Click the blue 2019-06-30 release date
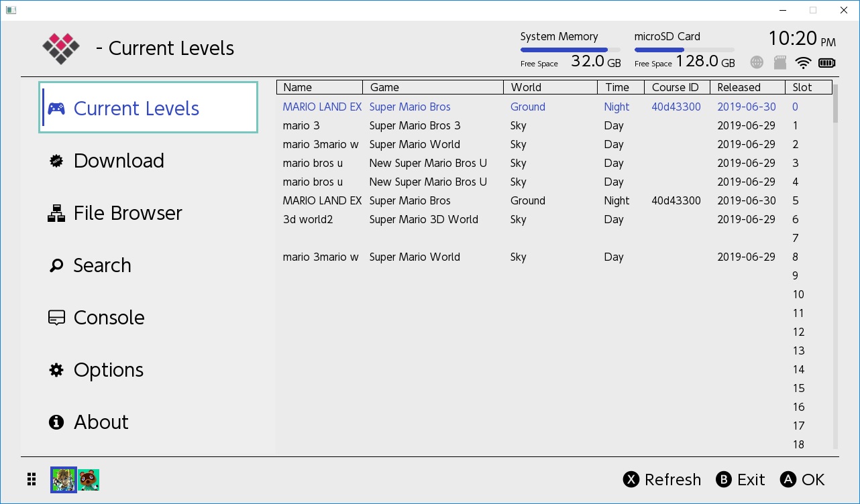This screenshot has width=860, height=504. (746, 107)
